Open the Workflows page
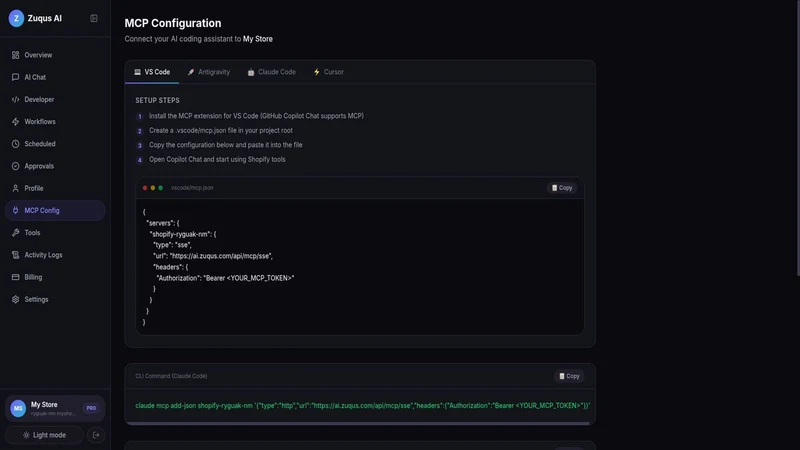The width and height of the screenshot is (800, 450). click(55, 121)
